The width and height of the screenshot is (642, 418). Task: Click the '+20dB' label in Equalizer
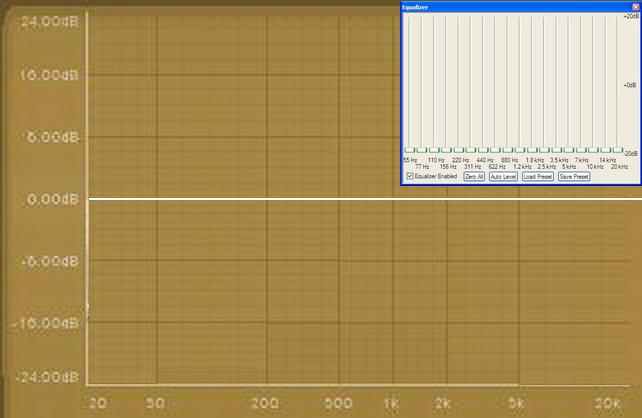click(x=631, y=16)
